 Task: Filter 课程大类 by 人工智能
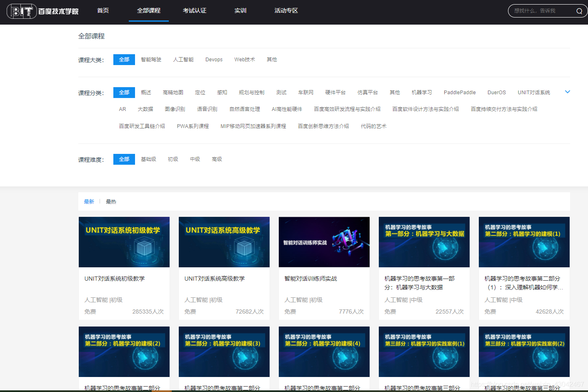point(183,60)
